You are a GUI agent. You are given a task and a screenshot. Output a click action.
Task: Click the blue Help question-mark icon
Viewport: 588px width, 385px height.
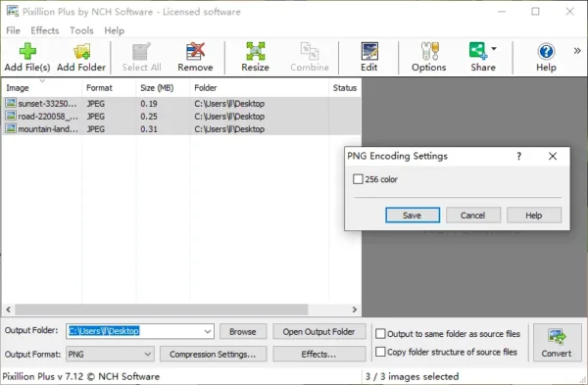(x=546, y=51)
